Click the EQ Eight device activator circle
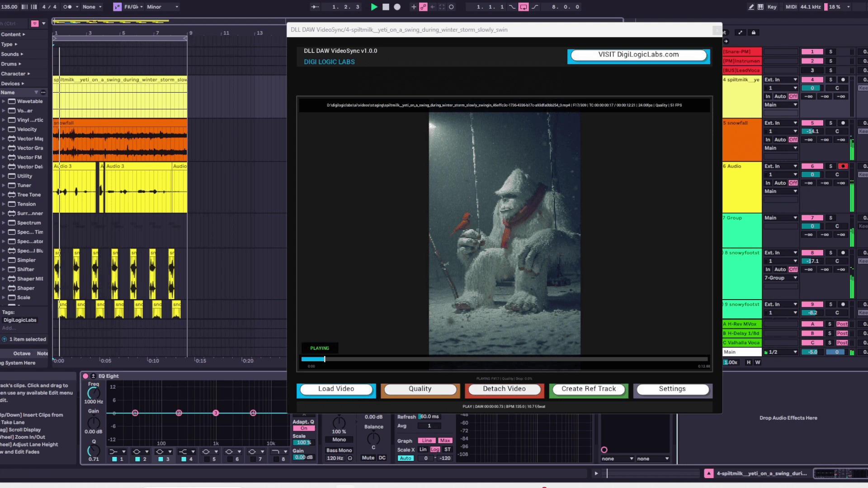This screenshot has width=868, height=488. 85,376
